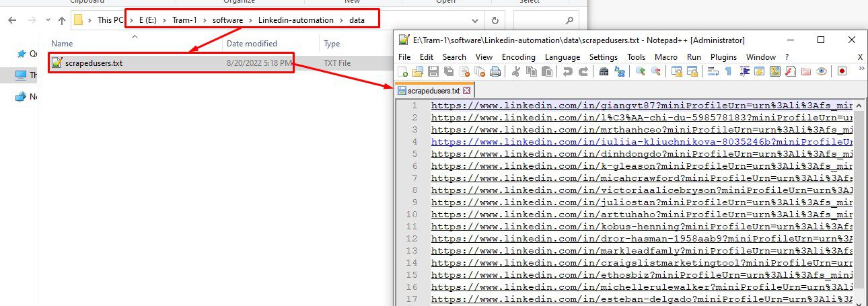The image size is (868, 306).
Task: Open the Function List panel icon
Action: tap(791, 71)
